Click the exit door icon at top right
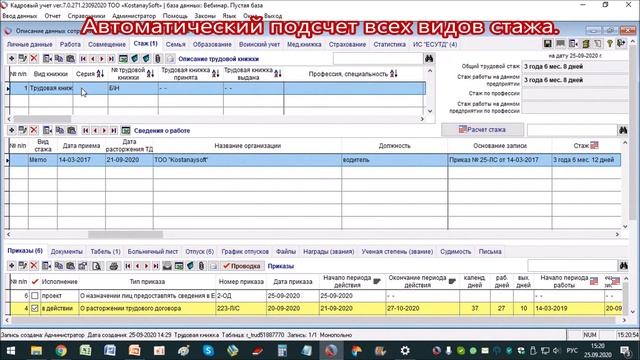Viewport: 640px width, 360px height. (622, 44)
